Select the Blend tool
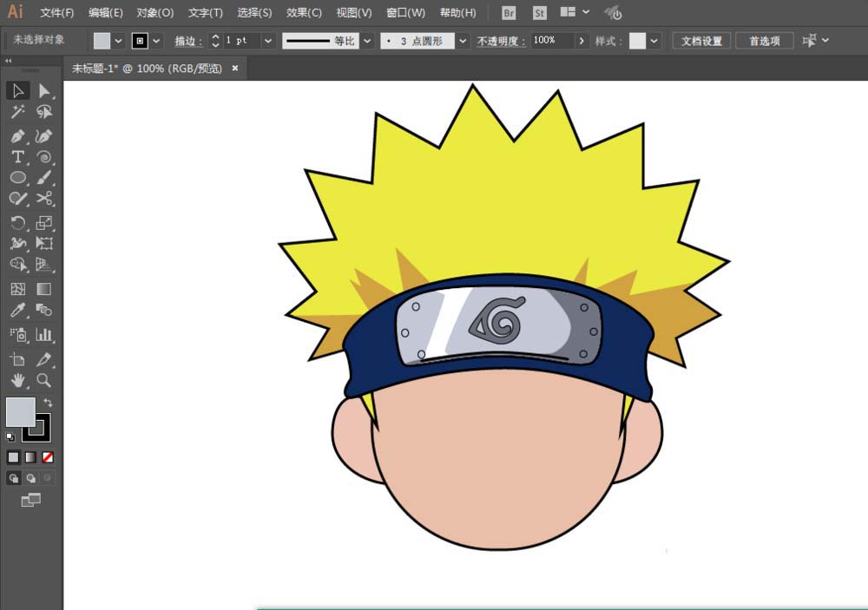 tap(44, 310)
